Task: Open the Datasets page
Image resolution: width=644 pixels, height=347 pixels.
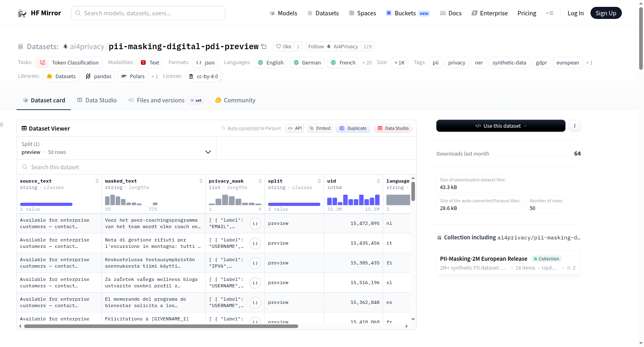Action: (x=323, y=13)
